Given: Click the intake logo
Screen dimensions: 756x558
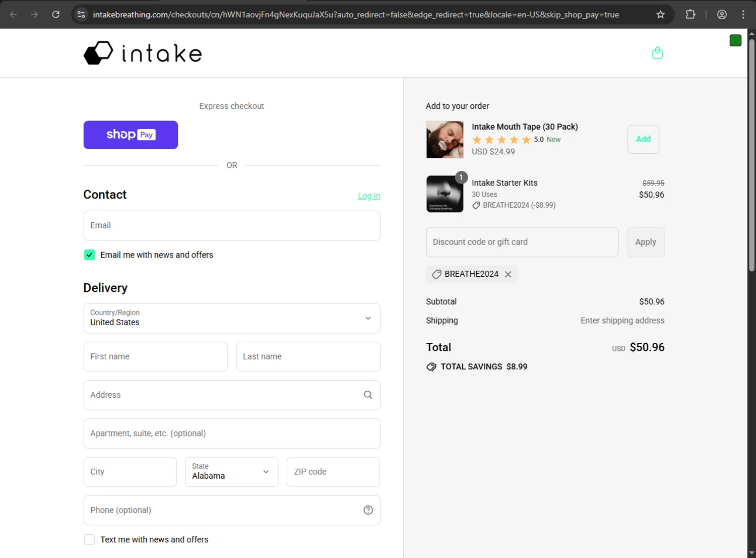Looking at the screenshot, I should tap(143, 53).
